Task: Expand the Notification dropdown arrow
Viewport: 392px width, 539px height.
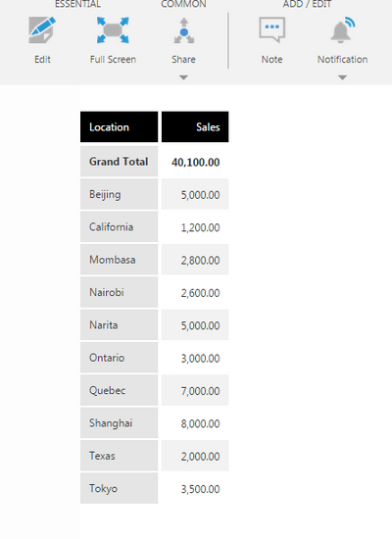Action: tap(342, 77)
